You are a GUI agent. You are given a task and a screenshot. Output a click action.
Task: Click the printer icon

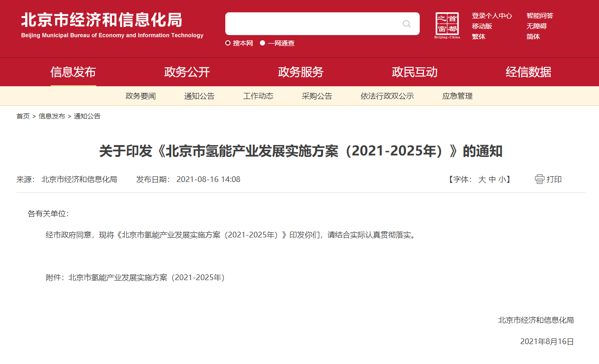540,179
